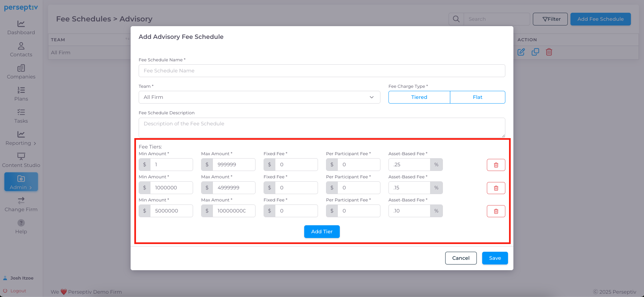The width and height of the screenshot is (644, 297).
Task: Click Asset-Based Fee field showing .15
Action: (x=409, y=188)
